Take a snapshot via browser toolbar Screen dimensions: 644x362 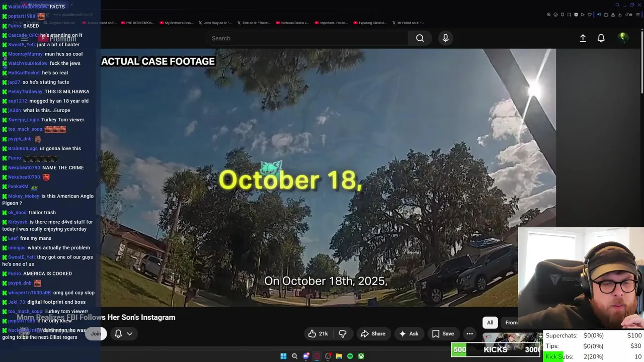(569, 15)
